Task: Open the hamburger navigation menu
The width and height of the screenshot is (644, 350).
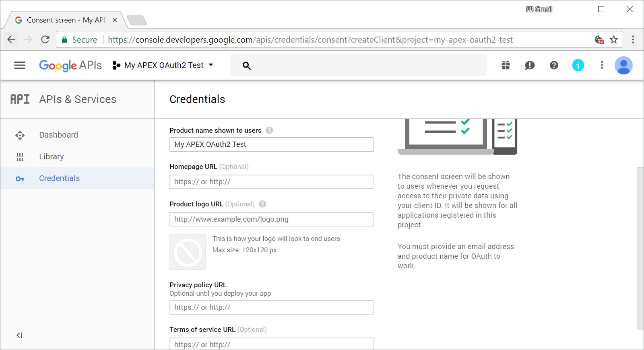Action: coord(20,65)
